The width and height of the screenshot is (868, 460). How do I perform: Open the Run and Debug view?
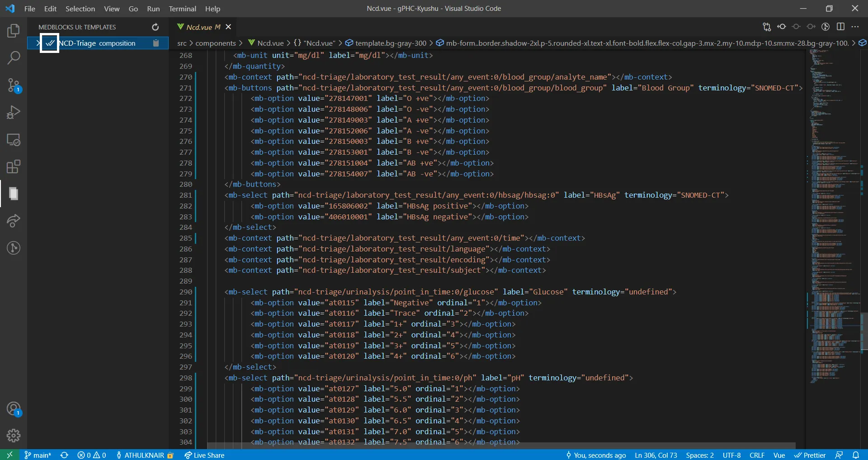coord(14,112)
